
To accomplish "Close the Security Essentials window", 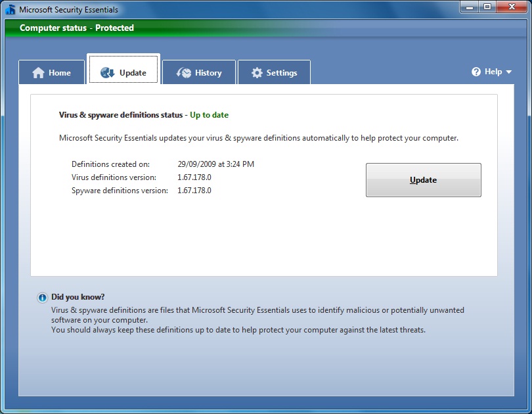I will 512,7.
